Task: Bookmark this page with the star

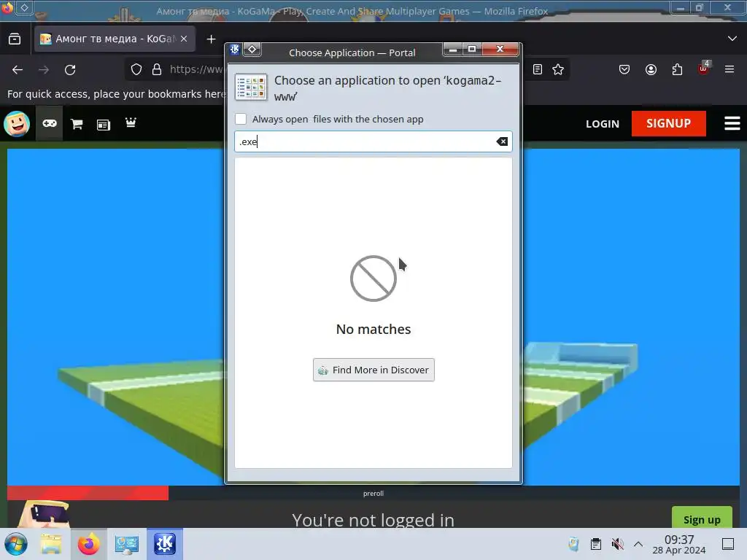Action: point(558,69)
